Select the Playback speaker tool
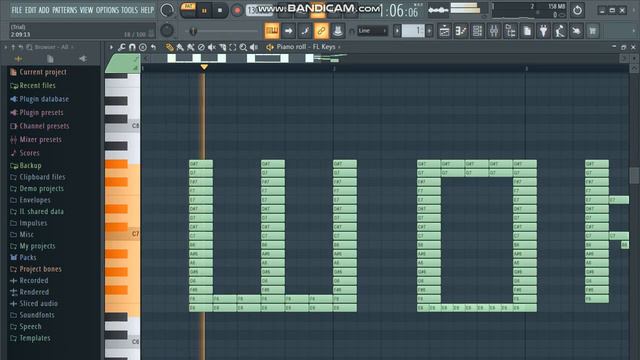 pos(254,47)
